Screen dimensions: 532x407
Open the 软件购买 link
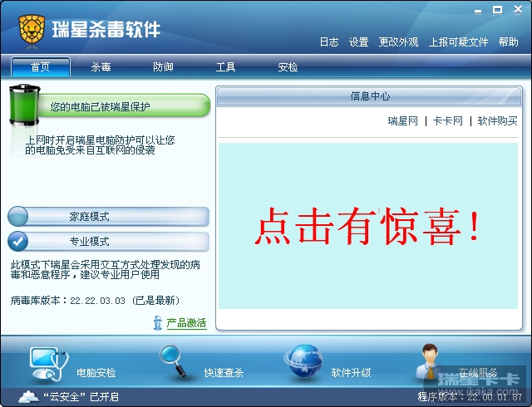pyautogui.click(x=497, y=120)
